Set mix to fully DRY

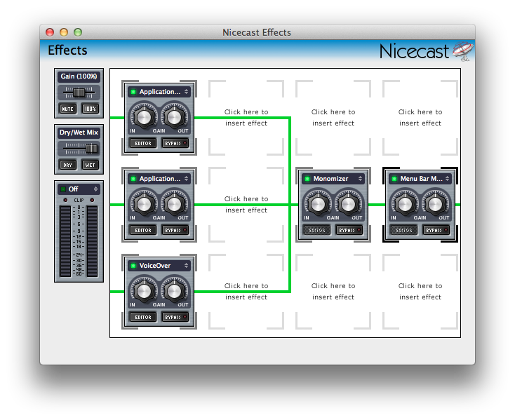(x=67, y=165)
